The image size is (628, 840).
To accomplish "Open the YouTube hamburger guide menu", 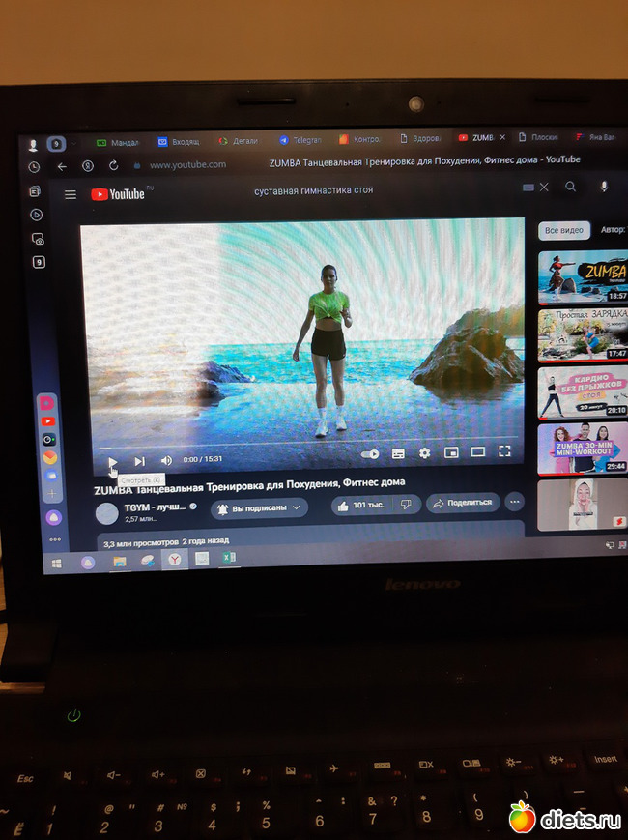I will [71, 194].
